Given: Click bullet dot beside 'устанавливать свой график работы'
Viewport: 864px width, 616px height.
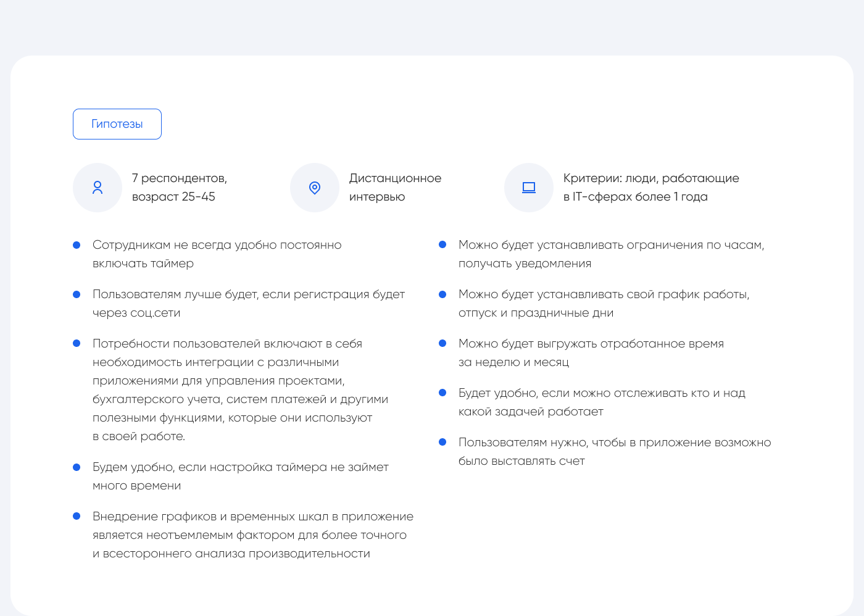Looking at the screenshot, I should tap(442, 294).
